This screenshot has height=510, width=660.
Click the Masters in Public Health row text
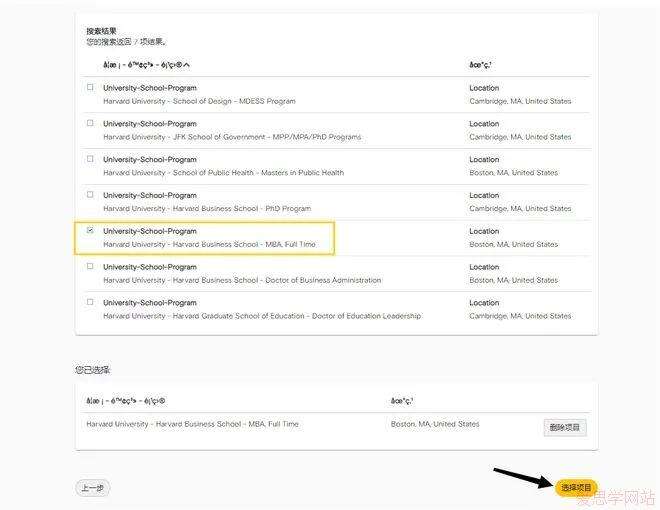click(223, 173)
